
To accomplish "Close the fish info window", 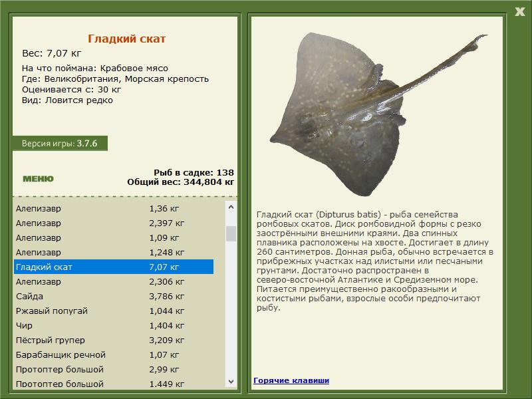I will (x=519, y=11).
